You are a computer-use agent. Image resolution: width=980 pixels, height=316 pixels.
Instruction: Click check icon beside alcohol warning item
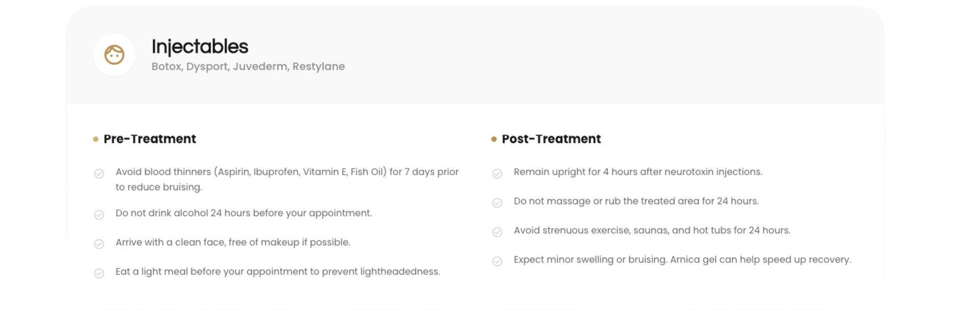pyautogui.click(x=99, y=215)
